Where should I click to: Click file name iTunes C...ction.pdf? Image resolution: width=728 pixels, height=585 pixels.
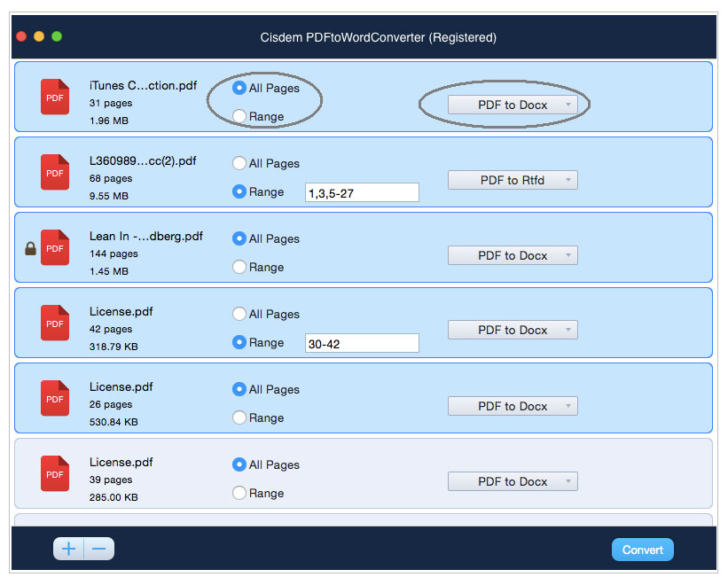click(143, 86)
